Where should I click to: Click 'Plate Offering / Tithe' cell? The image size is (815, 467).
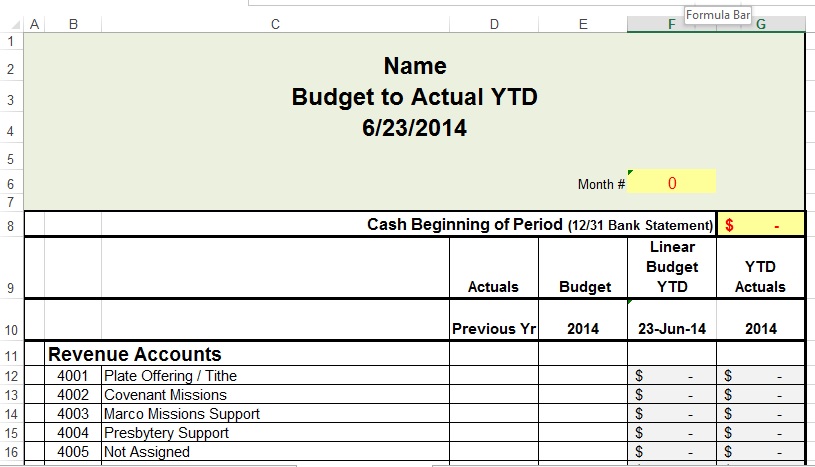275,375
